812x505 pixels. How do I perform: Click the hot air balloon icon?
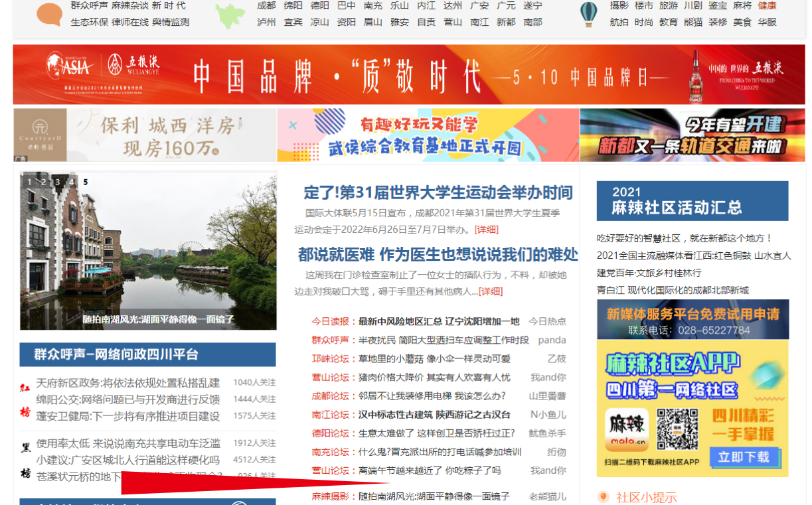[588, 14]
